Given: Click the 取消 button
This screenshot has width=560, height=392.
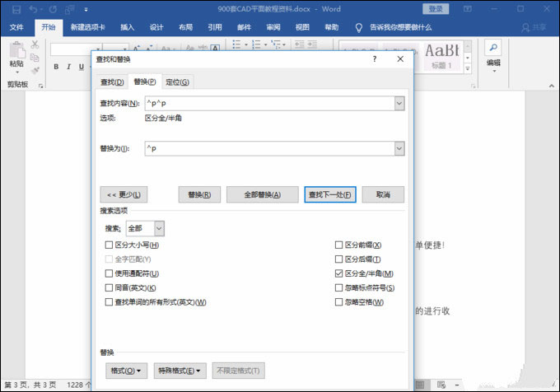Looking at the screenshot, I should click(x=383, y=194).
